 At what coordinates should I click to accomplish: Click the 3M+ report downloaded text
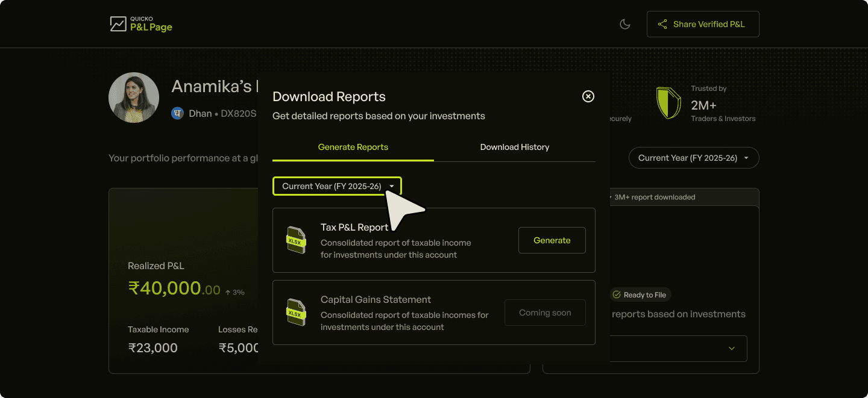(x=654, y=197)
